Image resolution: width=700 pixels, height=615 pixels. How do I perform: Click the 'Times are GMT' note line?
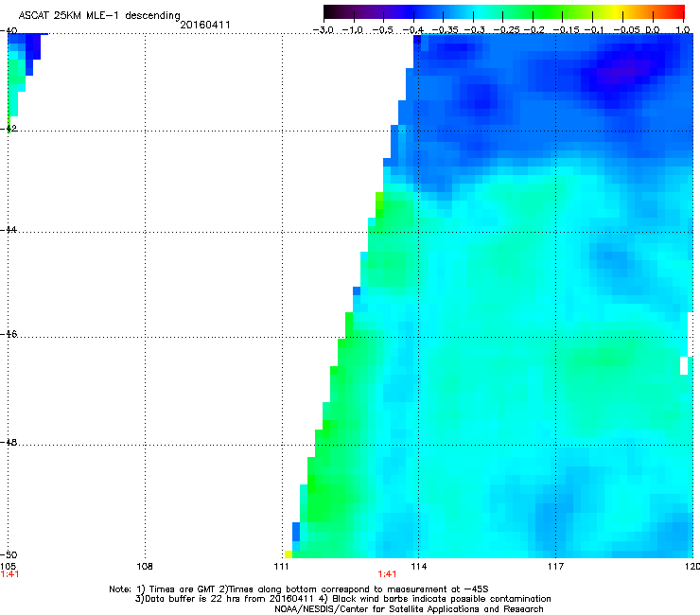(x=299, y=589)
